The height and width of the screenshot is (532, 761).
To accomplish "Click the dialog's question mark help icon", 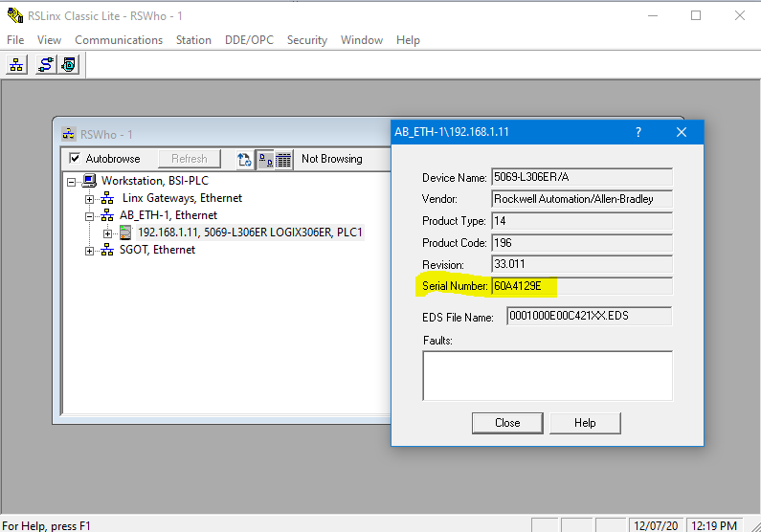I will tap(638, 132).
